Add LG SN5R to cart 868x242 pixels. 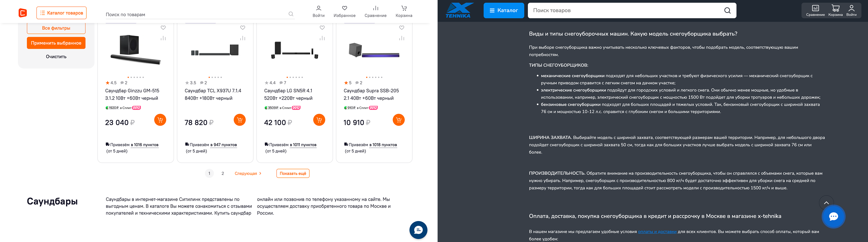coord(319,120)
